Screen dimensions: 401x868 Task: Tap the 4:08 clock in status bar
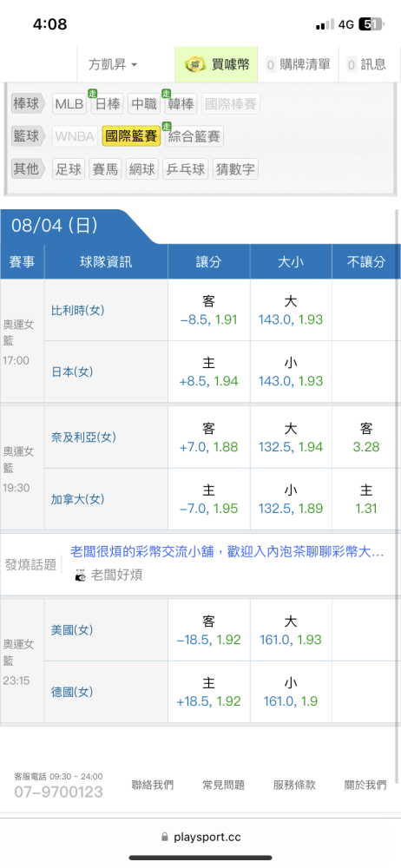coord(49,24)
